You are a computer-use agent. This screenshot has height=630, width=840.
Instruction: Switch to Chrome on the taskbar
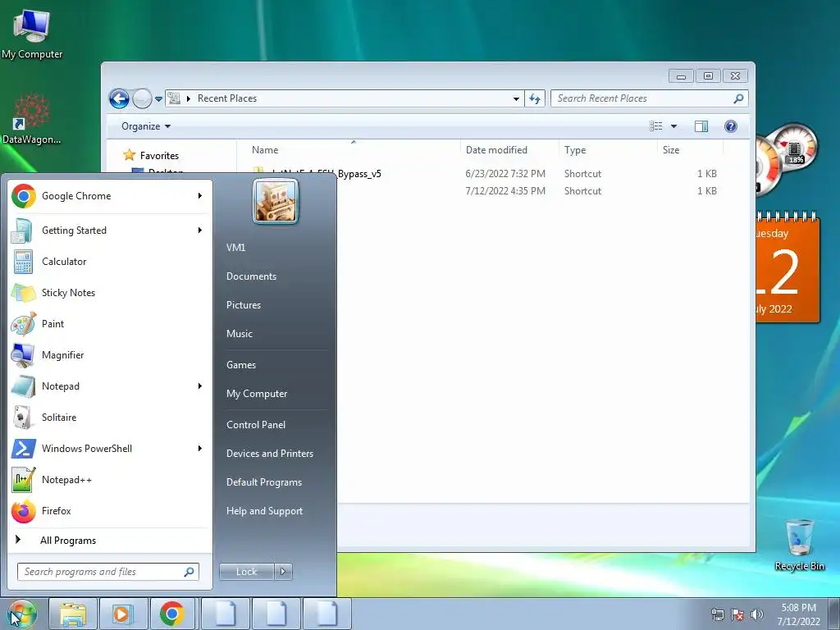(x=172, y=614)
